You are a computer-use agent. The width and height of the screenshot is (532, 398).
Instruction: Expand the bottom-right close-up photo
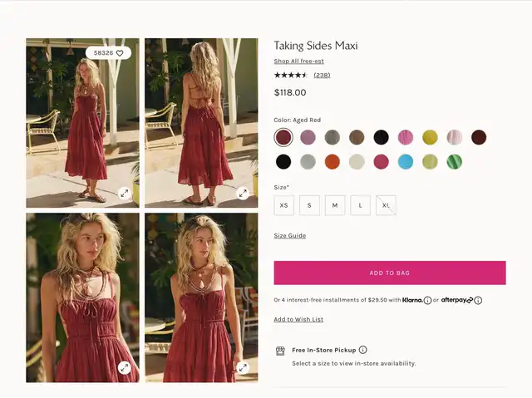pos(243,367)
